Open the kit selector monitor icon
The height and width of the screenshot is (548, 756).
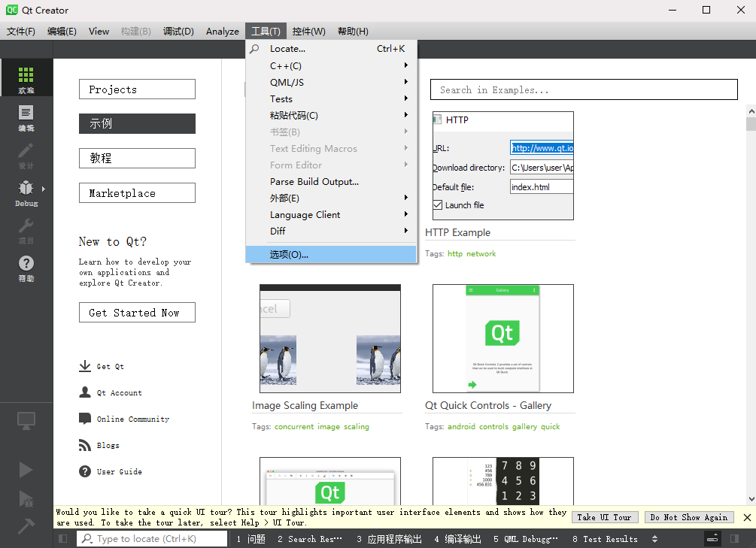point(26,420)
